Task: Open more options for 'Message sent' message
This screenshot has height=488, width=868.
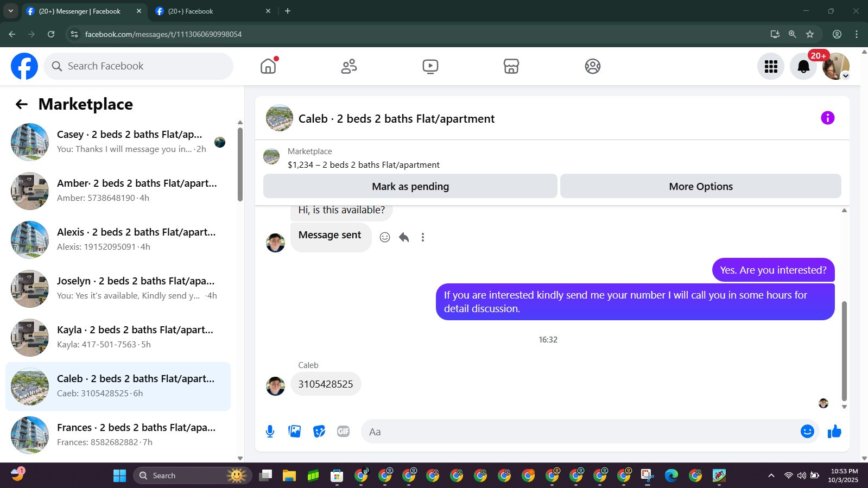Action: point(423,237)
